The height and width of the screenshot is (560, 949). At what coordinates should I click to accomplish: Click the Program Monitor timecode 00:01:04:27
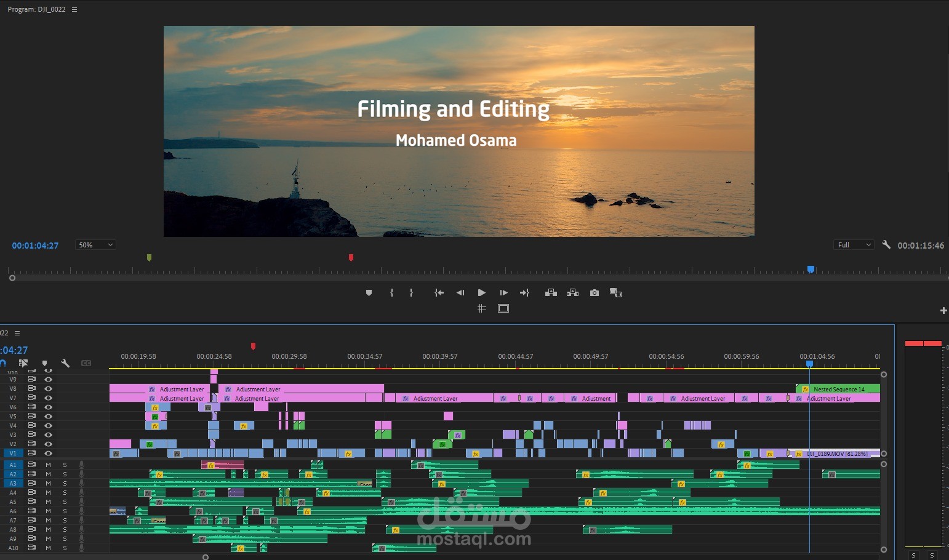pyautogui.click(x=35, y=246)
